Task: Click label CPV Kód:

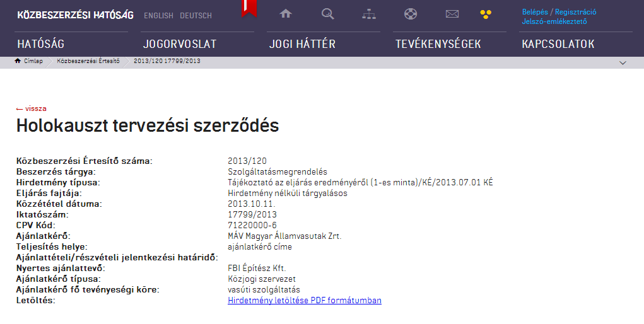Action: click(x=36, y=225)
